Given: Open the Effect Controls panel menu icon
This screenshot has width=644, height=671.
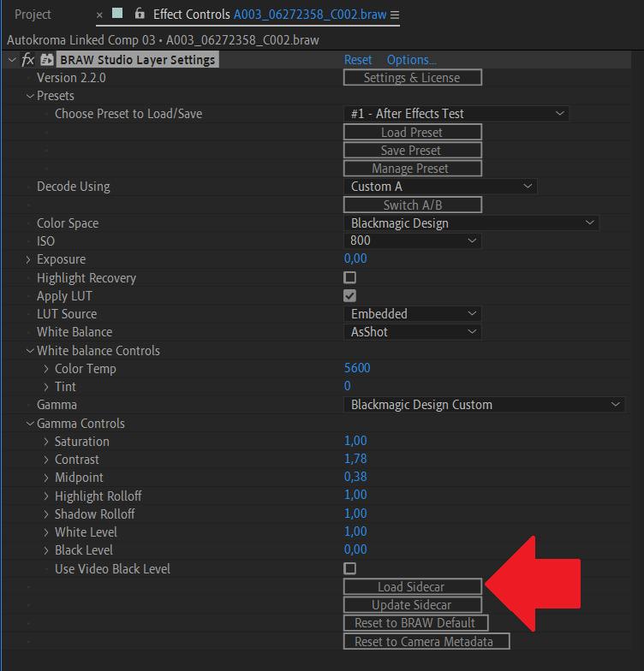Looking at the screenshot, I should click(x=395, y=15).
